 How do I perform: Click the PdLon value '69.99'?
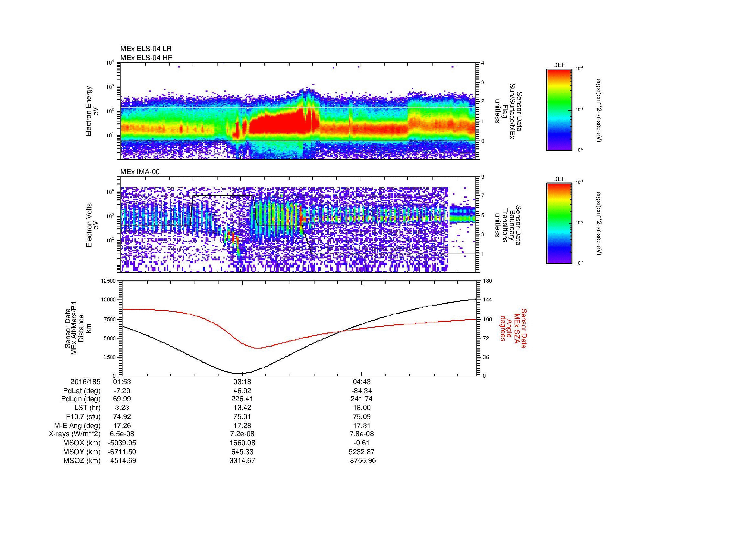[x=122, y=399]
